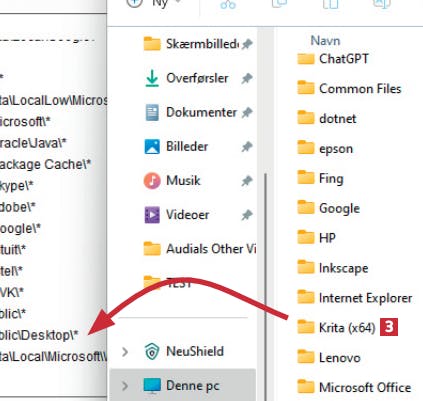Select the oogle\* entry in left list

coord(20,229)
